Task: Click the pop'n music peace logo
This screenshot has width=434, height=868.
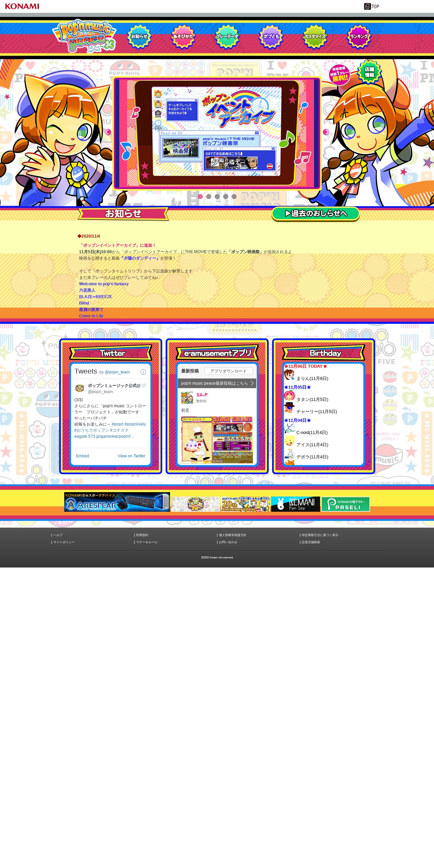Action: (84, 37)
